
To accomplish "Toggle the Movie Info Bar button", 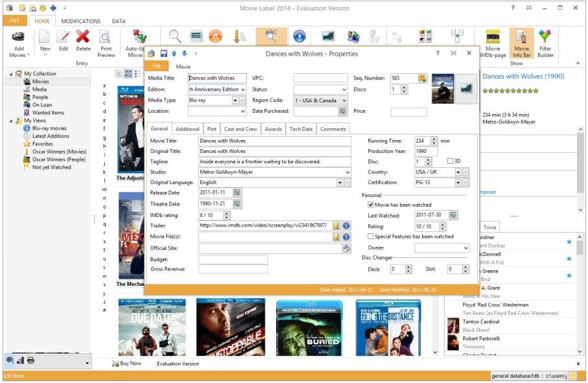I will pos(521,43).
